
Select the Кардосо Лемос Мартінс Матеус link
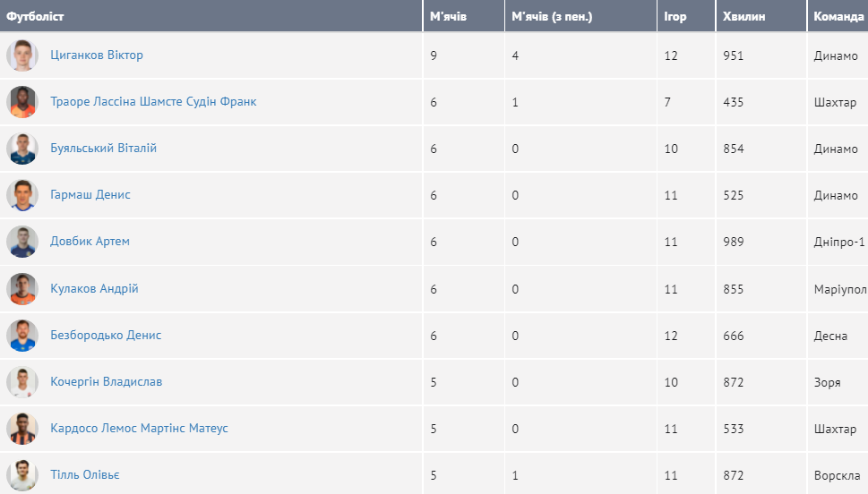click(139, 429)
